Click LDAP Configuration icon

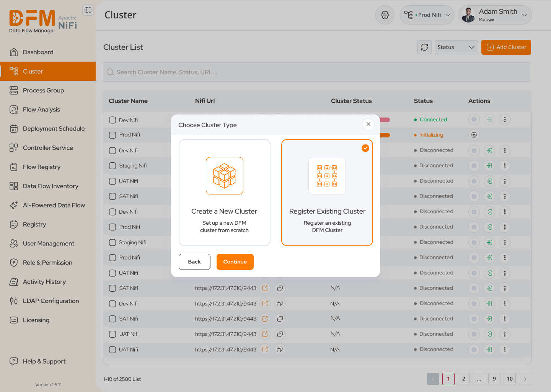coord(14,301)
